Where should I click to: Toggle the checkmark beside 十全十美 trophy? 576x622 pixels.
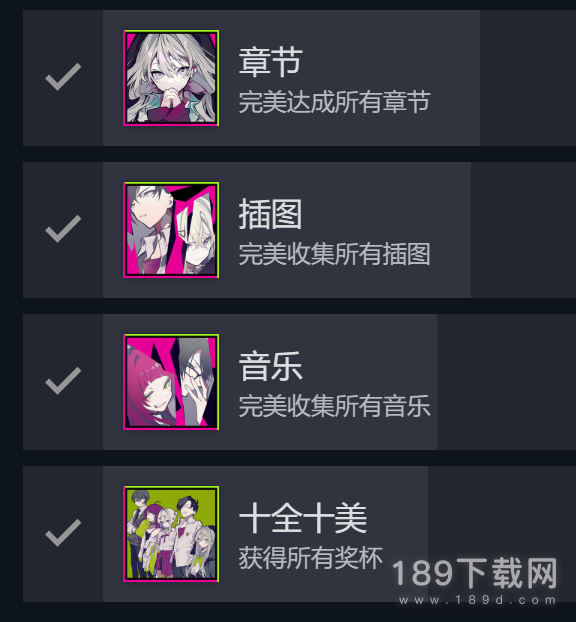(63, 533)
